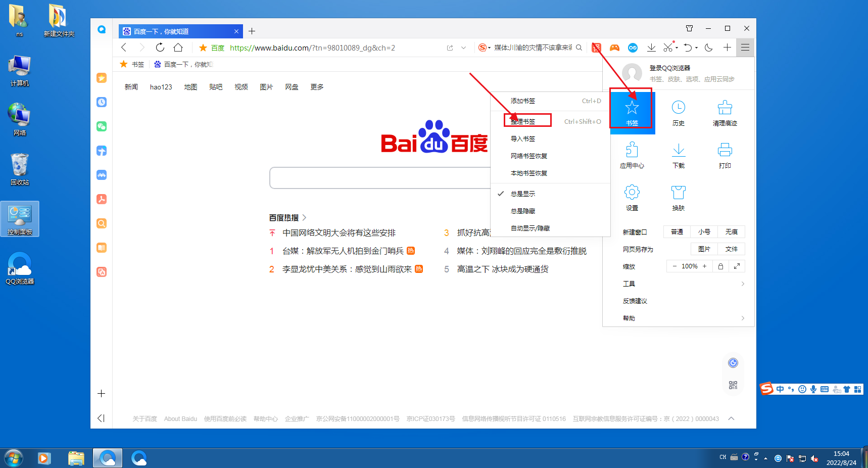868x468 pixels.
Task: Open the dropdown beside the undo arrow
Action: 696,48
